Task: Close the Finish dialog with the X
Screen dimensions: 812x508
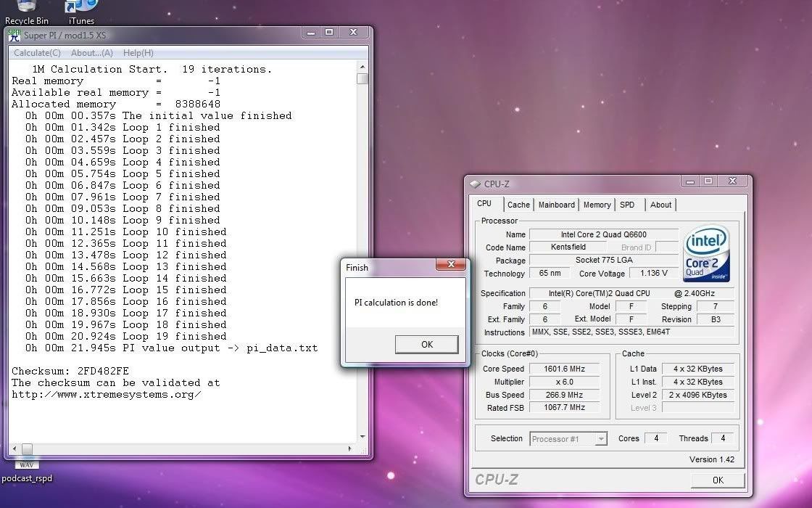Action: click(x=451, y=264)
